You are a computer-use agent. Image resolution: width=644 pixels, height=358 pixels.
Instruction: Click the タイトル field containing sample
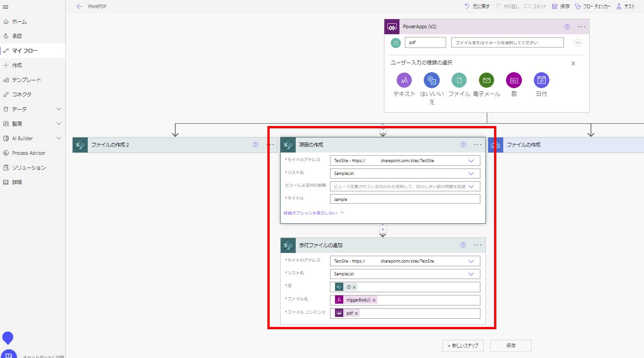pyautogui.click(x=405, y=199)
